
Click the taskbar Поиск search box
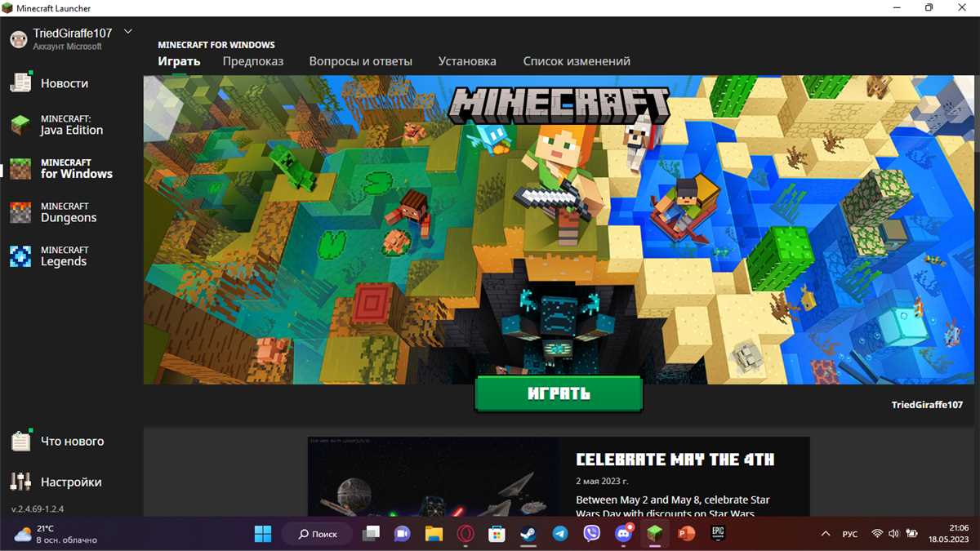(x=318, y=534)
